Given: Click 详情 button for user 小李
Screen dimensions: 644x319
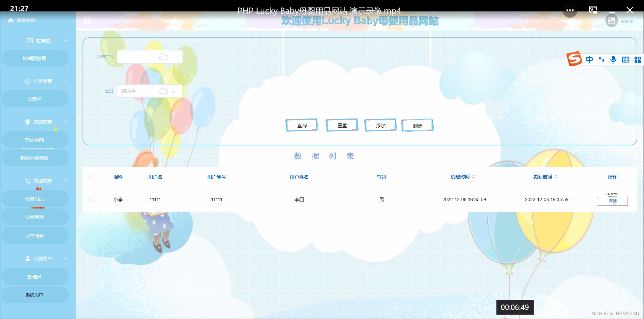Looking at the screenshot, I should (x=613, y=200).
